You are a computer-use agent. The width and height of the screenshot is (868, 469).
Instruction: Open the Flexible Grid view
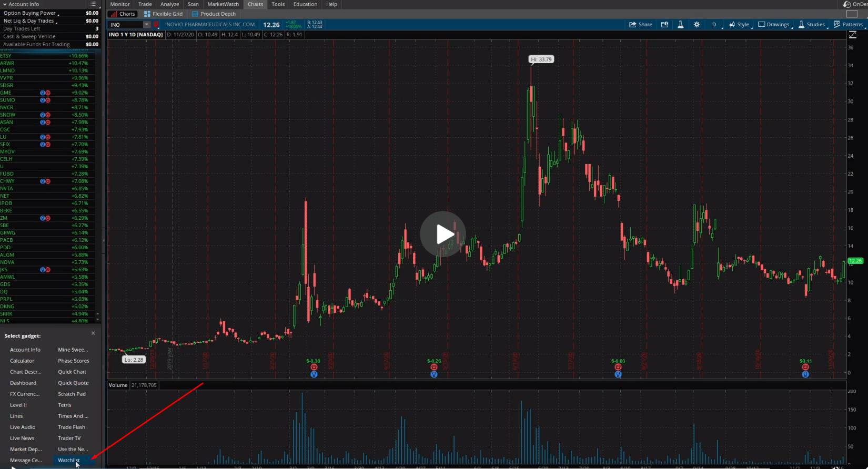[x=163, y=14]
